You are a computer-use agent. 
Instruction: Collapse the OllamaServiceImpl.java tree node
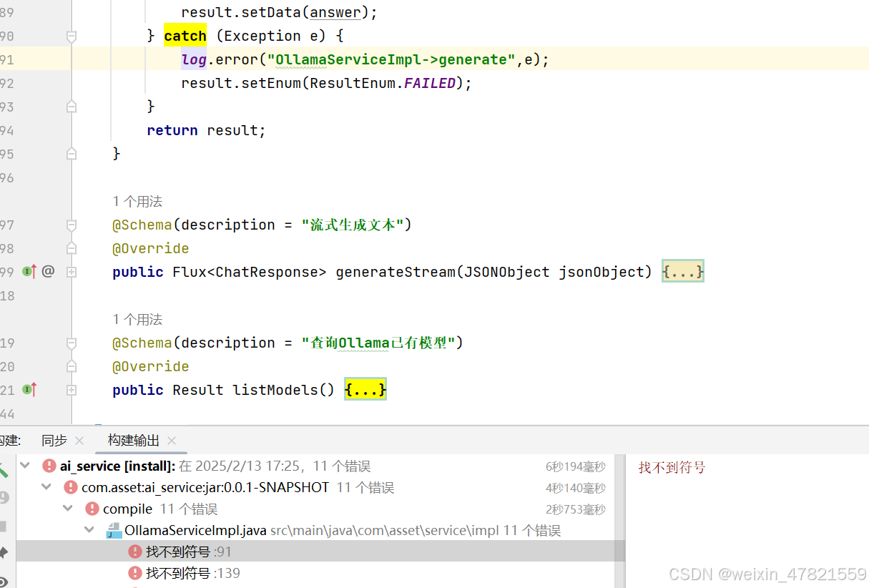pos(89,530)
